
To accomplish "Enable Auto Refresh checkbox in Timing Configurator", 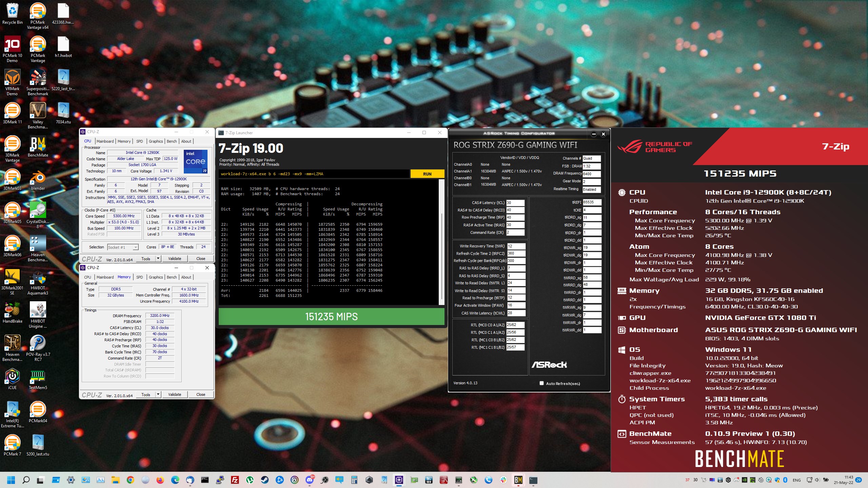I will pyautogui.click(x=541, y=383).
